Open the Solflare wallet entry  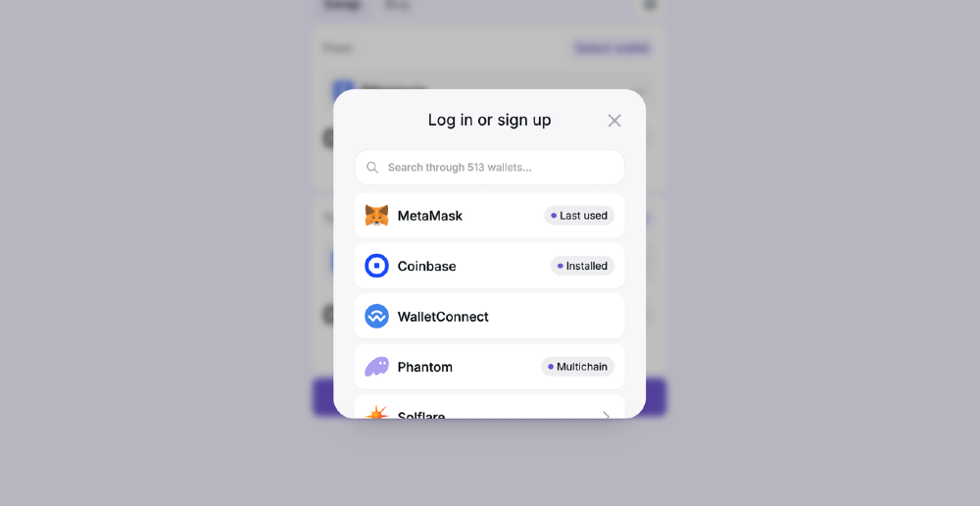coord(489,407)
